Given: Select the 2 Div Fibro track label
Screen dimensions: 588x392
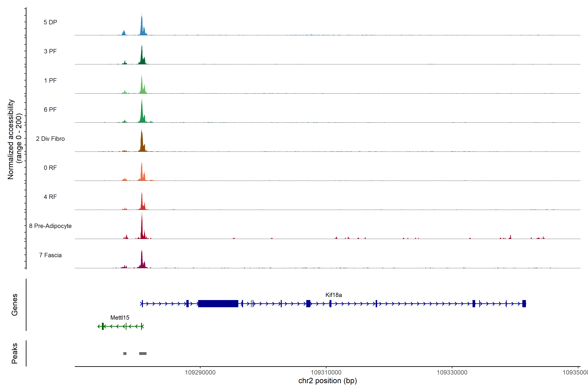Looking at the screenshot, I should 50,139.
